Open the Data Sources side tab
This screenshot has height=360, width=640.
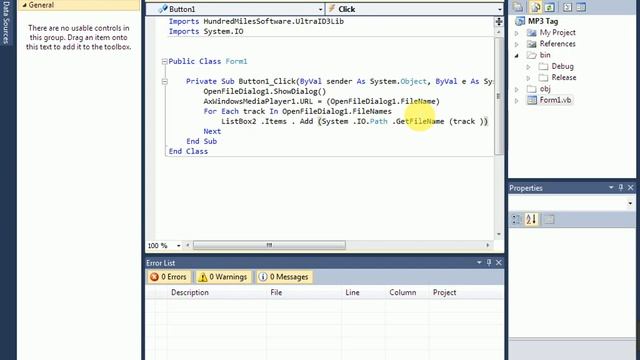click(x=6, y=22)
